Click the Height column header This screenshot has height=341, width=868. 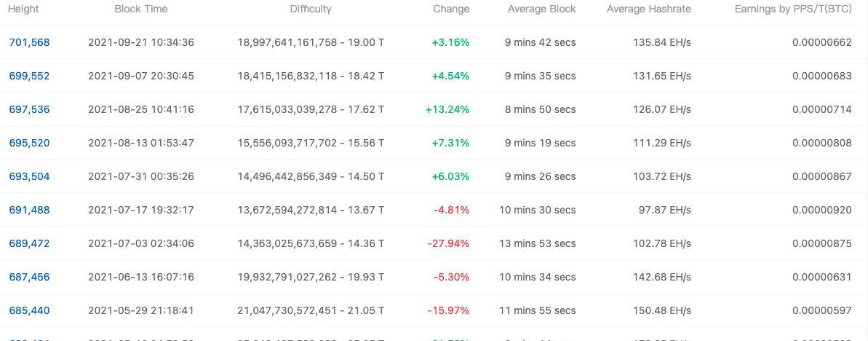[23, 9]
